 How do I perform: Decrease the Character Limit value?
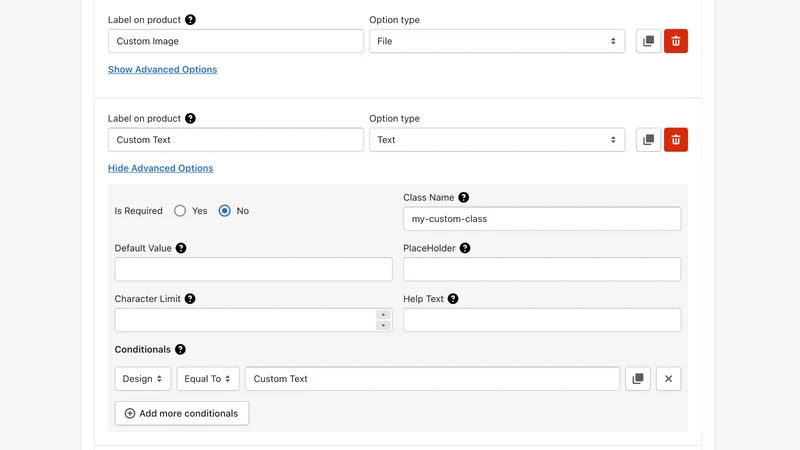[383, 326]
